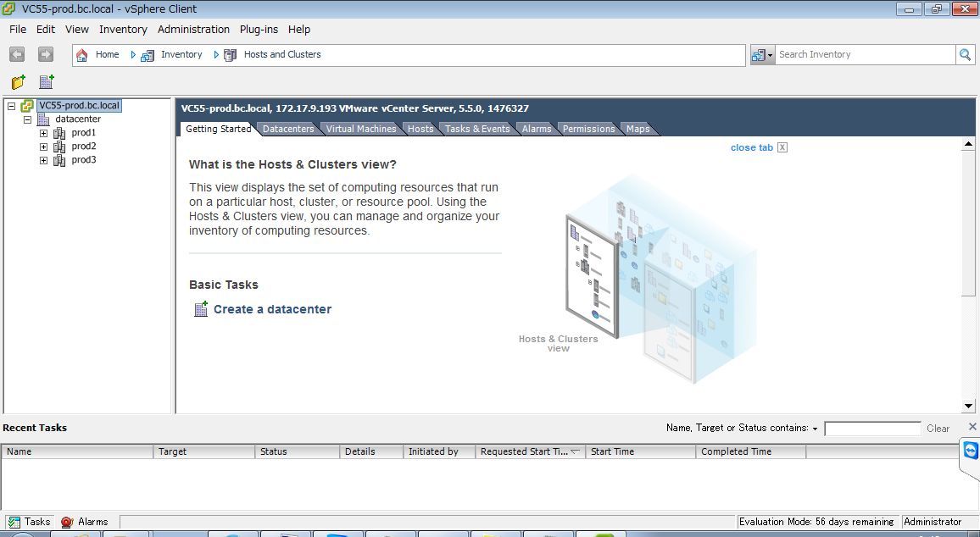The height and width of the screenshot is (537, 980).
Task: Open the Plug-ins menu
Action: (259, 30)
